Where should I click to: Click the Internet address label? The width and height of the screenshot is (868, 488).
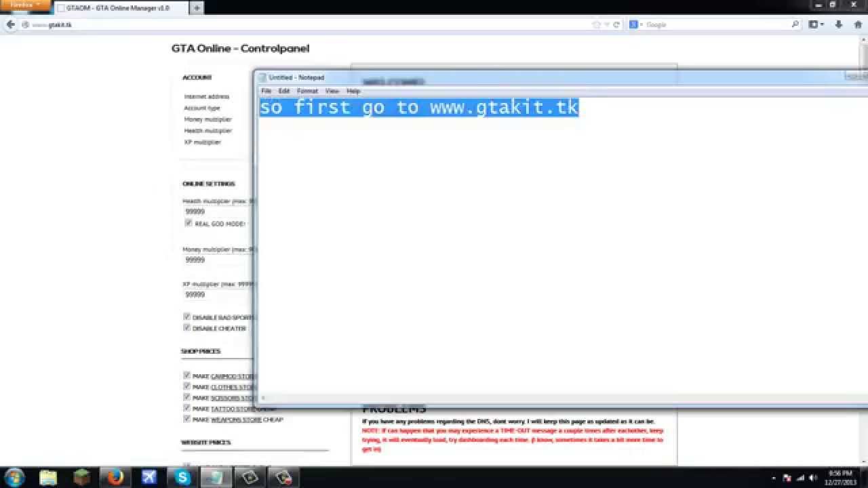coord(207,97)
